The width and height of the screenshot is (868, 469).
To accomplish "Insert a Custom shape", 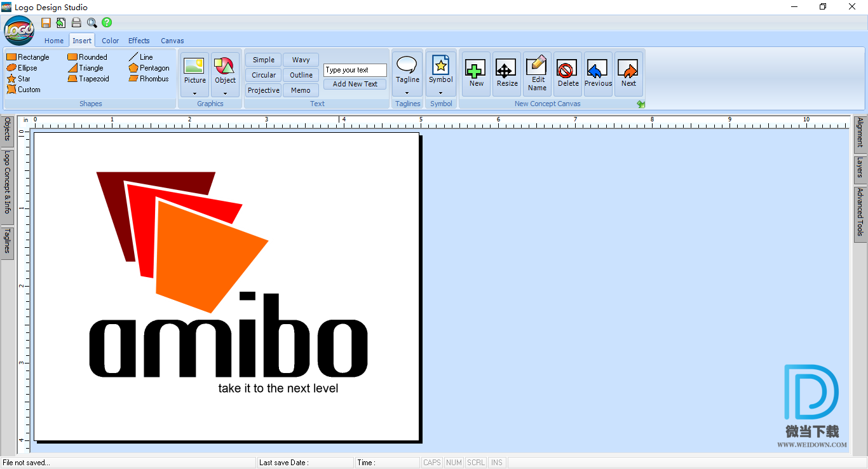I will click(24, 90).
